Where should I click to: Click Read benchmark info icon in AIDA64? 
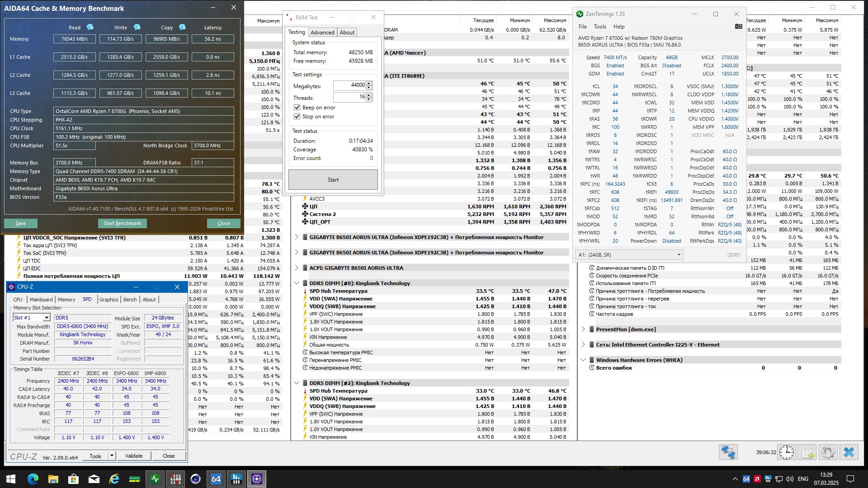click(90, 27)
